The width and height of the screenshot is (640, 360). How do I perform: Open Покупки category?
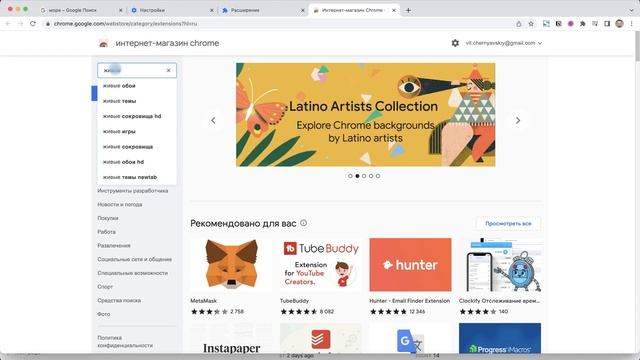pyautogui.click(x=108, y=218)
